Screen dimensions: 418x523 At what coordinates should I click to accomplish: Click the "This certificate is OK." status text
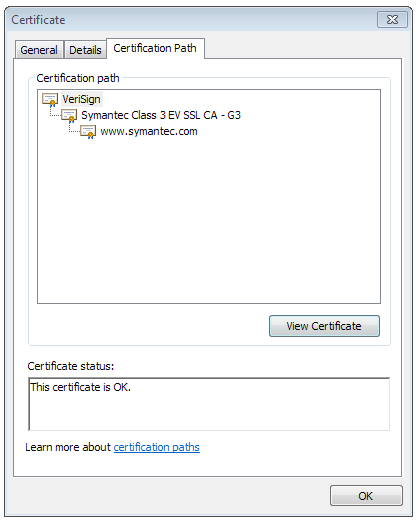[80, 387]
